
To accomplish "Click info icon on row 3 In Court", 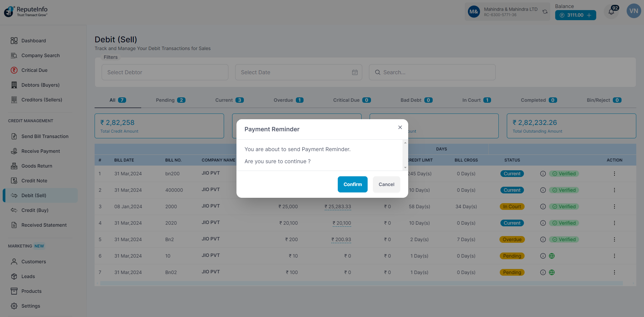I will 543,207.
